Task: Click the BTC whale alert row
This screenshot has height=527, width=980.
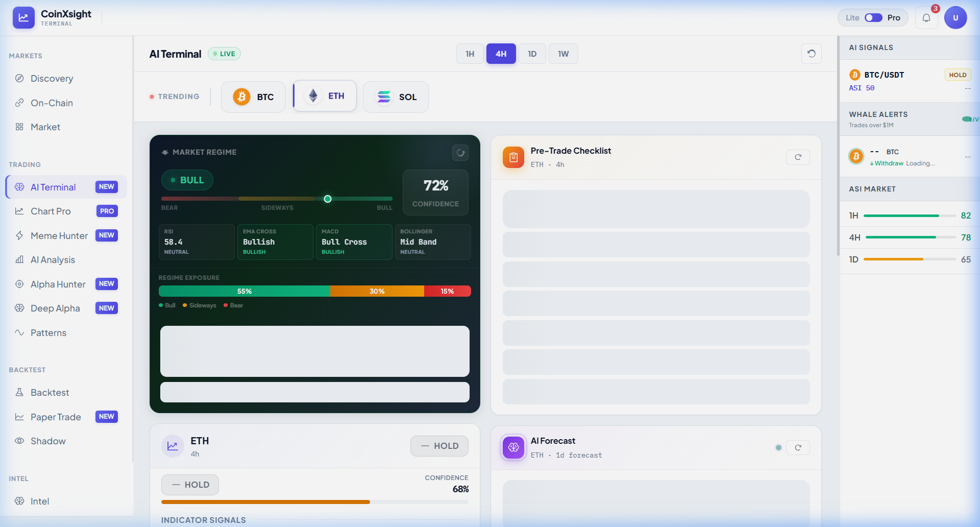Action: (910, 157)
